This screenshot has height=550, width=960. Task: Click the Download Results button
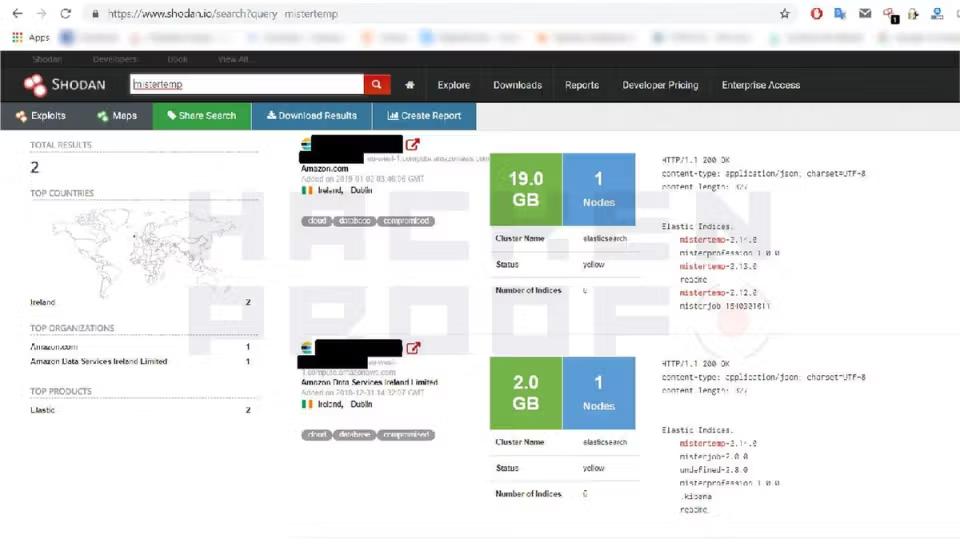[312, 116]
